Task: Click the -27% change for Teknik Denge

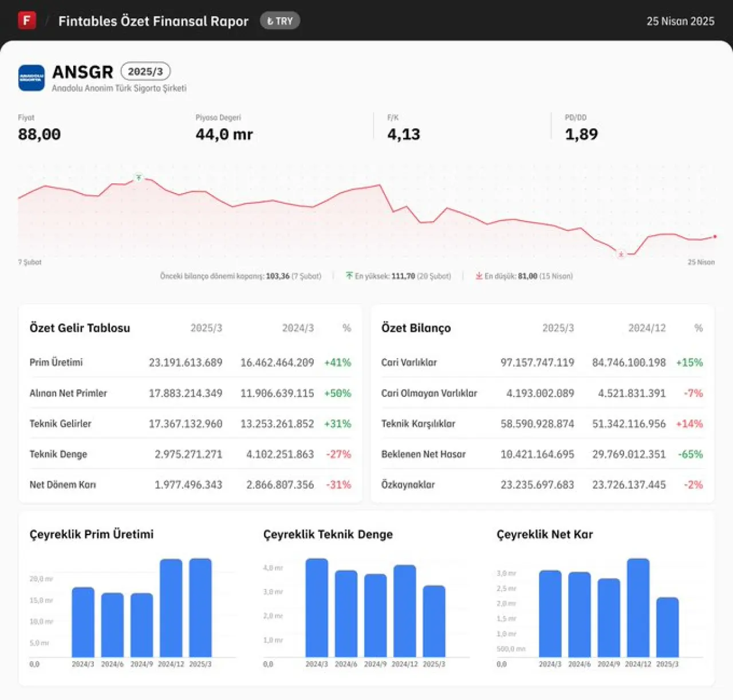Action: point(338,454)
